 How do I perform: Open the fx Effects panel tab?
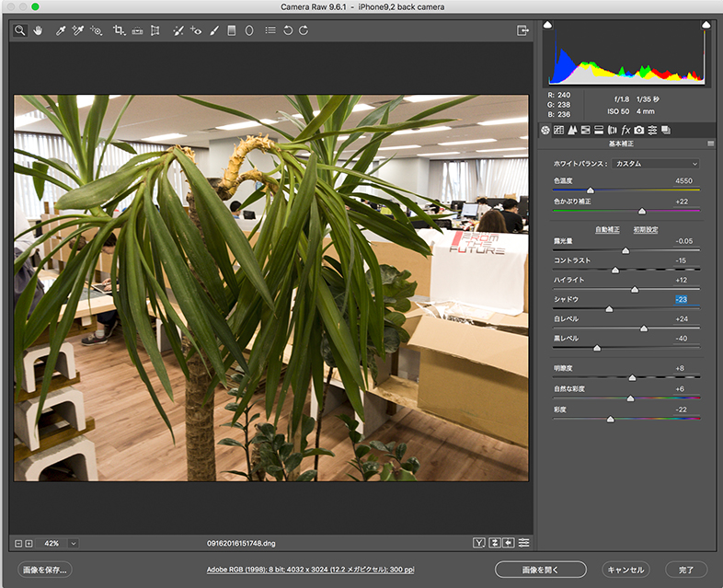point(625,130)
